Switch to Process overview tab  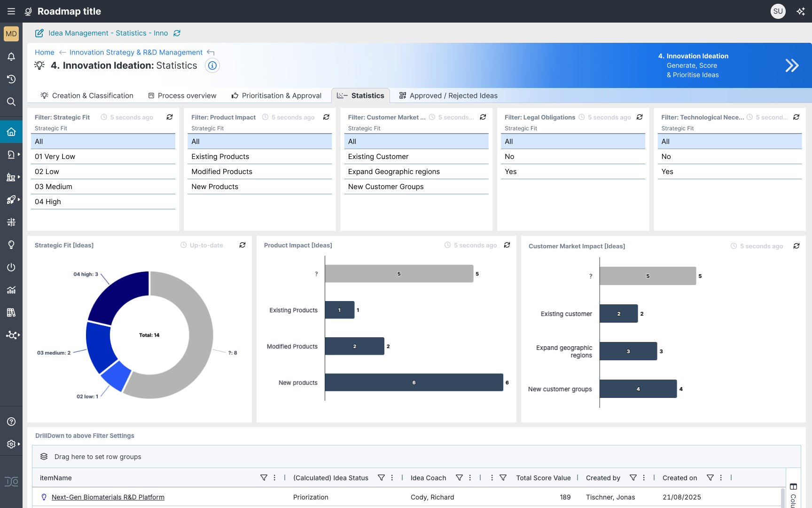(182, 95)
